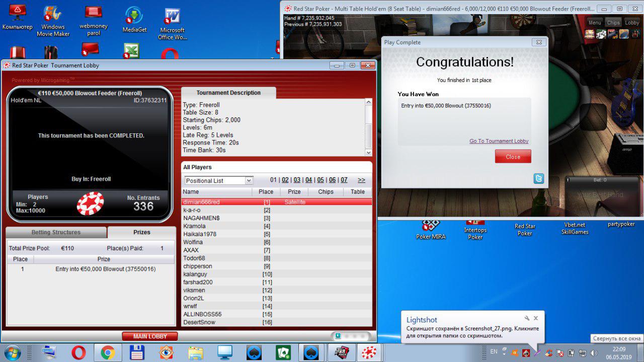Go to players page 02

[285, 180]
